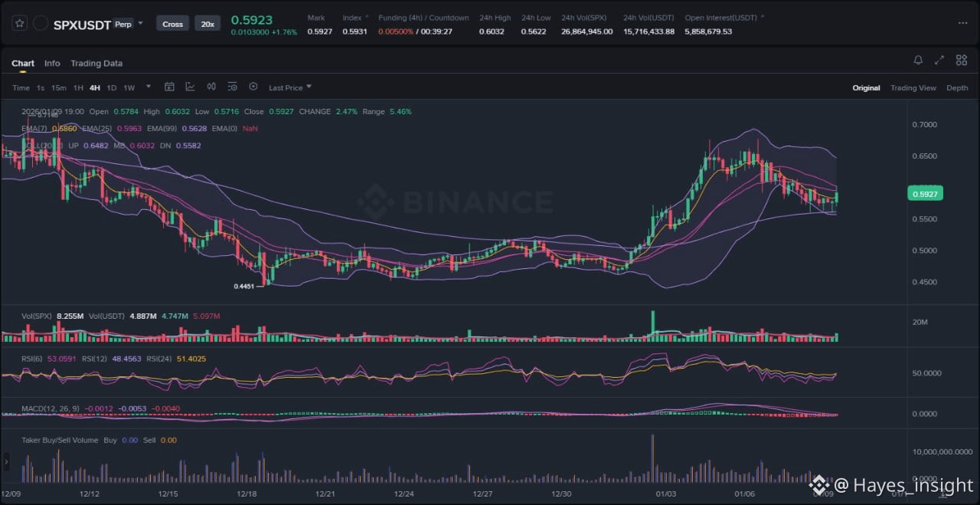Image resolution: width=980 pixels, height=505 pixels.
Task: Click the Cross margin mode button
Action: pos(172,24)
